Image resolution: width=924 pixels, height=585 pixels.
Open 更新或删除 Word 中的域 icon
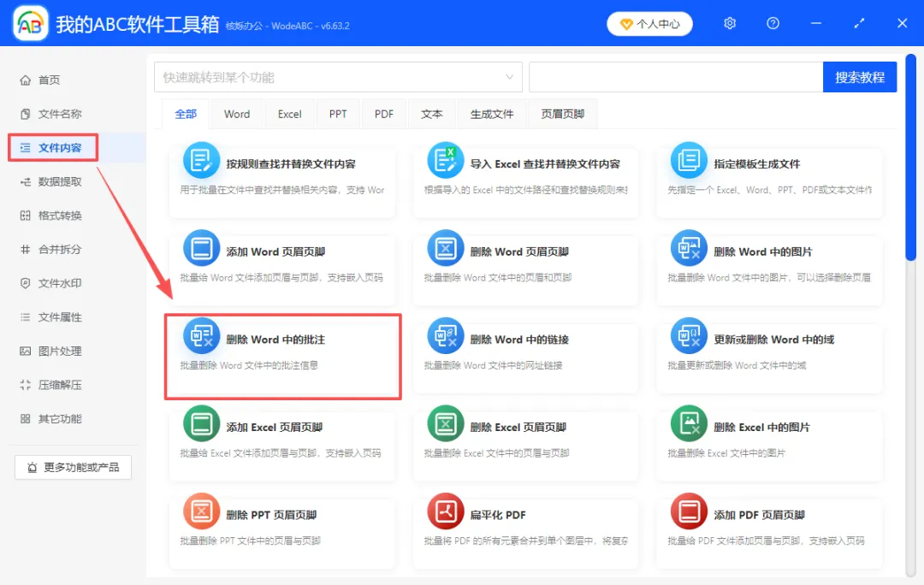pos(688,336)
